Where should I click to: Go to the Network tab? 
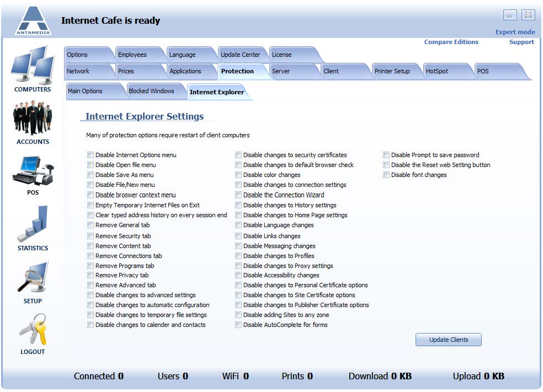click(88, 71)
